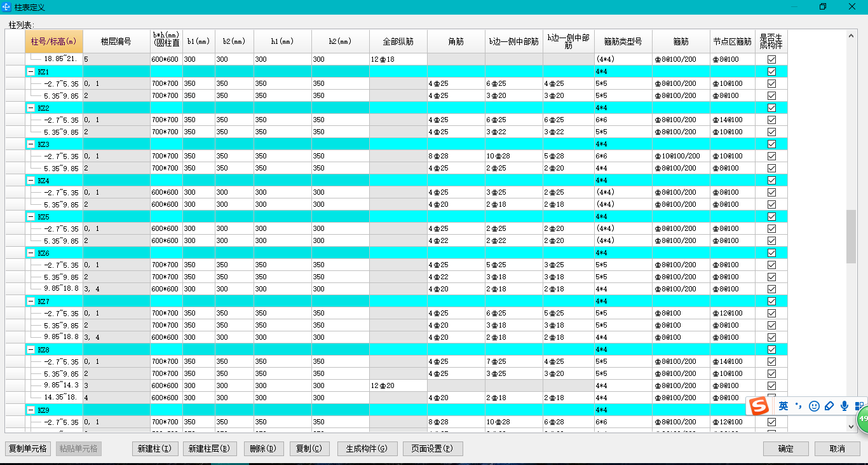The image size is (868, 465).
Task: Uncheck generate-component box in KZ5 header row
Action: point(771,217)
